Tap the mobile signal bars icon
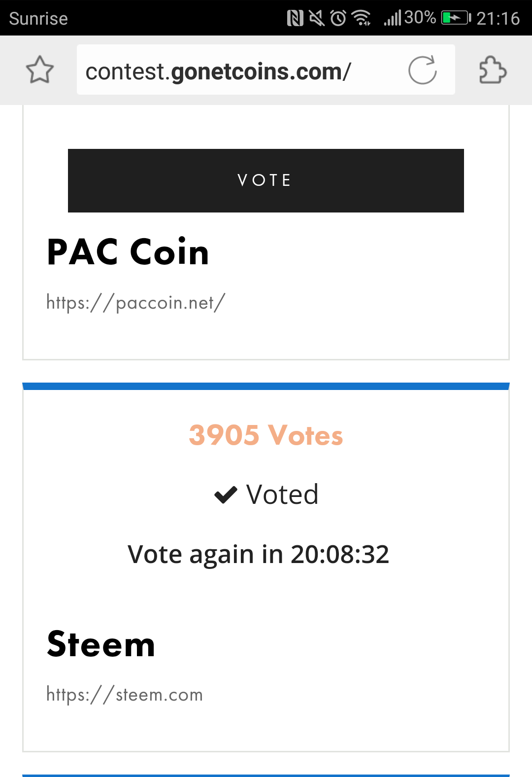This screenshot has width=532, height=777. click(393, 18)
